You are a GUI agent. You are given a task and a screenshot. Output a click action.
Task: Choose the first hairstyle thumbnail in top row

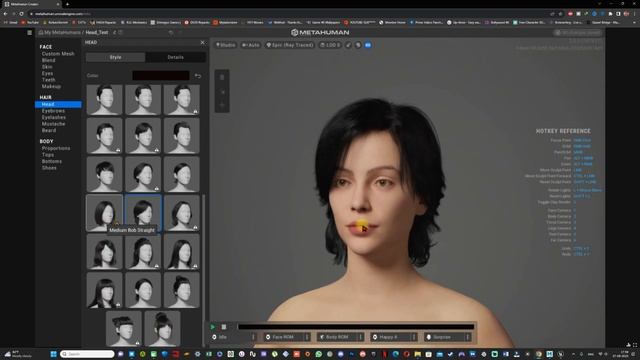tap(104, 99)
